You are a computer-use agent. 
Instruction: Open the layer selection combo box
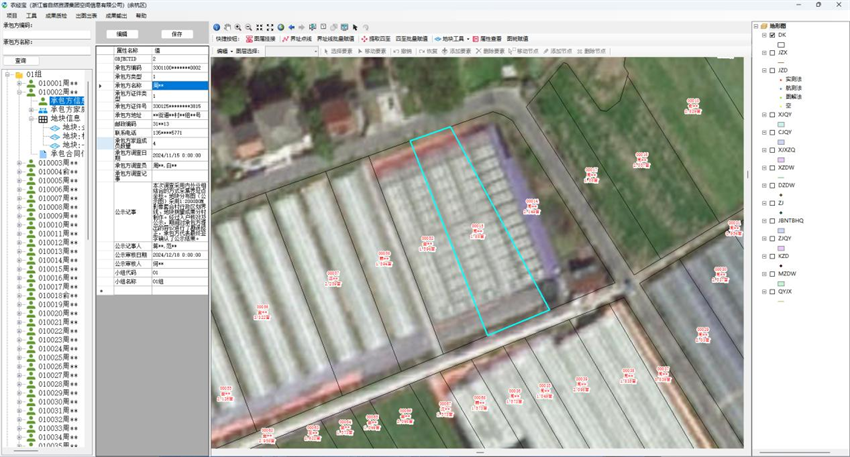292,51
